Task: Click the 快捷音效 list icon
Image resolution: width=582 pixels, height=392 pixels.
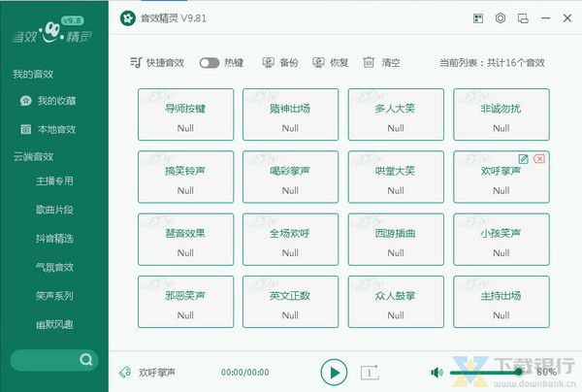Action: 136,62
